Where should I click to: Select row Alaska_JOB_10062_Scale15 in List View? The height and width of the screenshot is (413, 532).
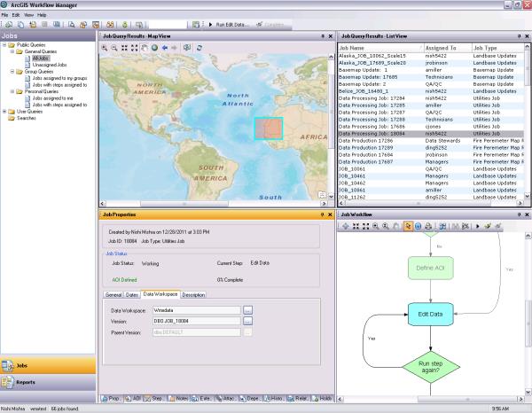point(431,56)
